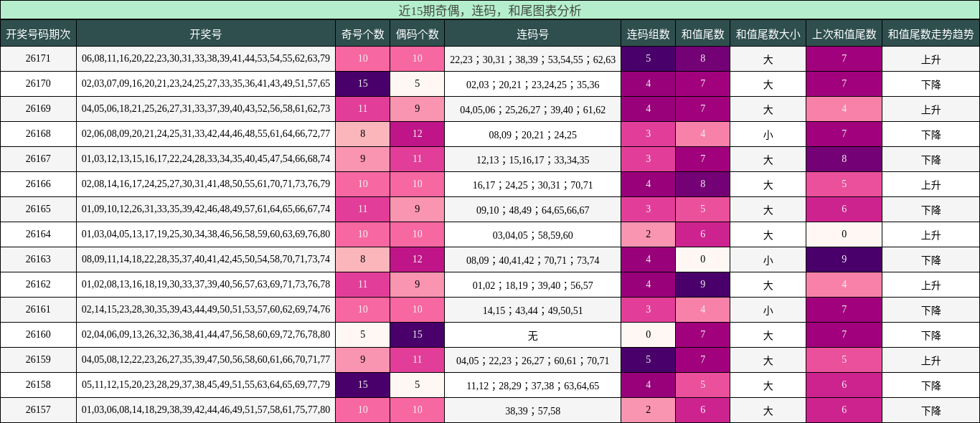This screenshot has height=423, width=980.
Task: Click the draw numbers starting 01,09,10,12
Action: [x=206, y=209]
